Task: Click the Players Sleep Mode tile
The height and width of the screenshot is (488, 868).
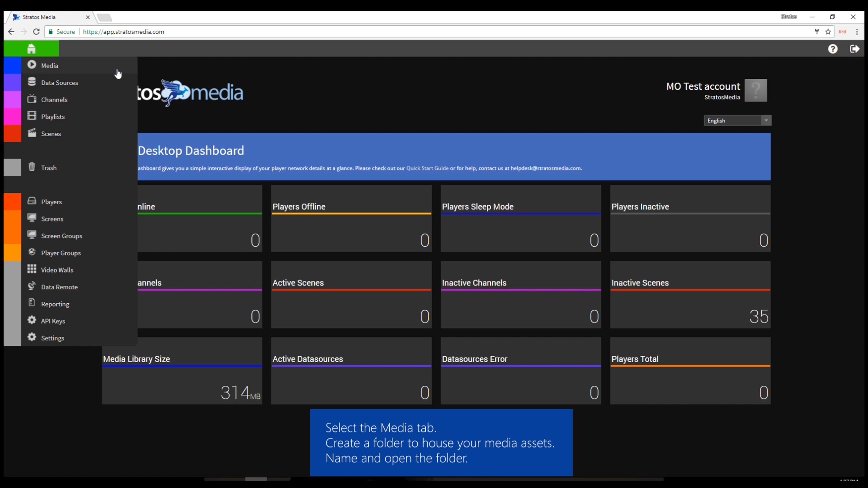Action: [521, 218]
